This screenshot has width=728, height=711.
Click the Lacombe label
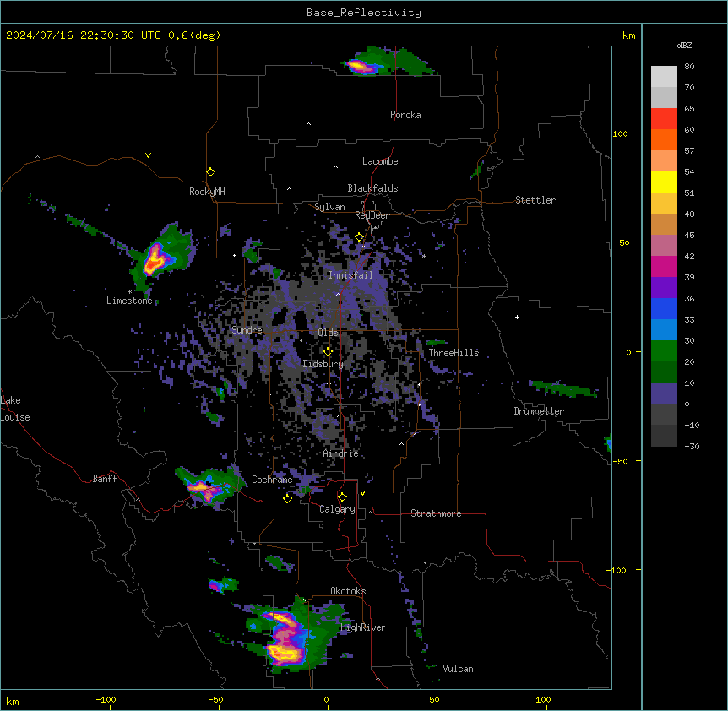[x=380, y=161]
